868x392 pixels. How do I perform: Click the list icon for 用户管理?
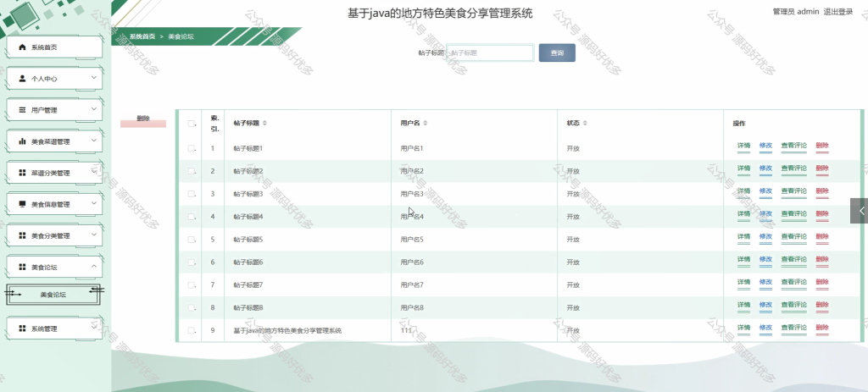coord(23,110)
